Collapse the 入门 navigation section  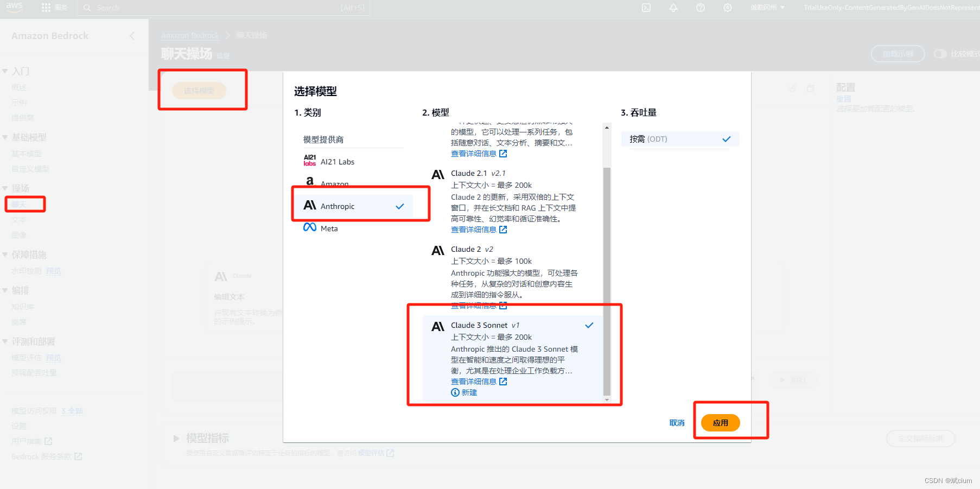click(5, 71)
